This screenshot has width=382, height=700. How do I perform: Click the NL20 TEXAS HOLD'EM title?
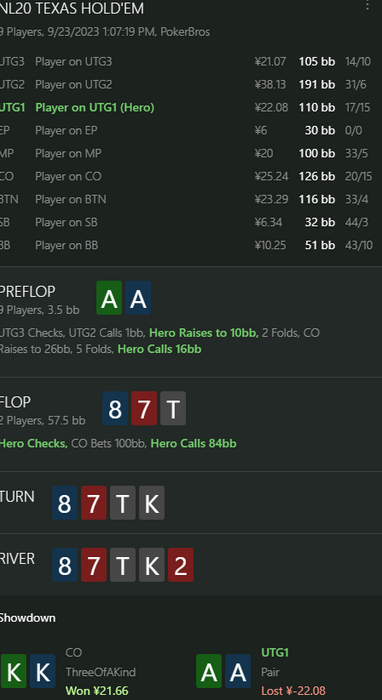tap(72, 8)
